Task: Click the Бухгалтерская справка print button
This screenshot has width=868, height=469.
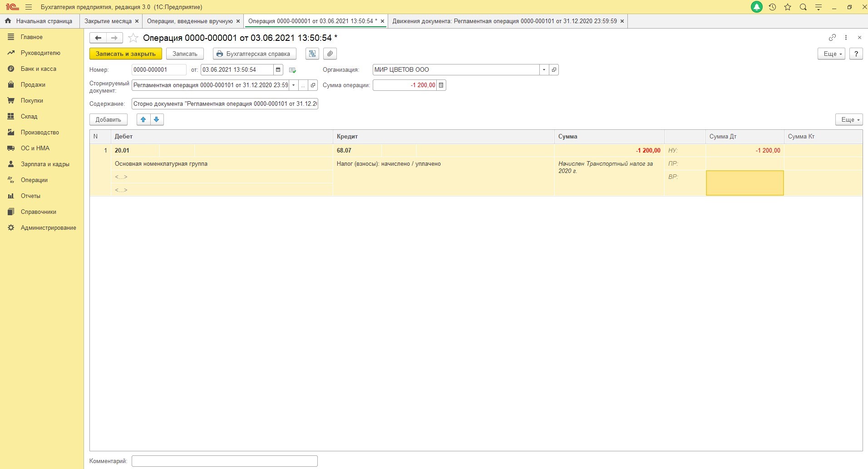Action: point(254,54)
